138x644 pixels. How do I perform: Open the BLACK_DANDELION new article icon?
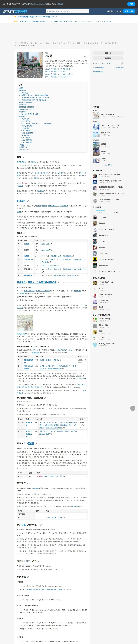95,345
